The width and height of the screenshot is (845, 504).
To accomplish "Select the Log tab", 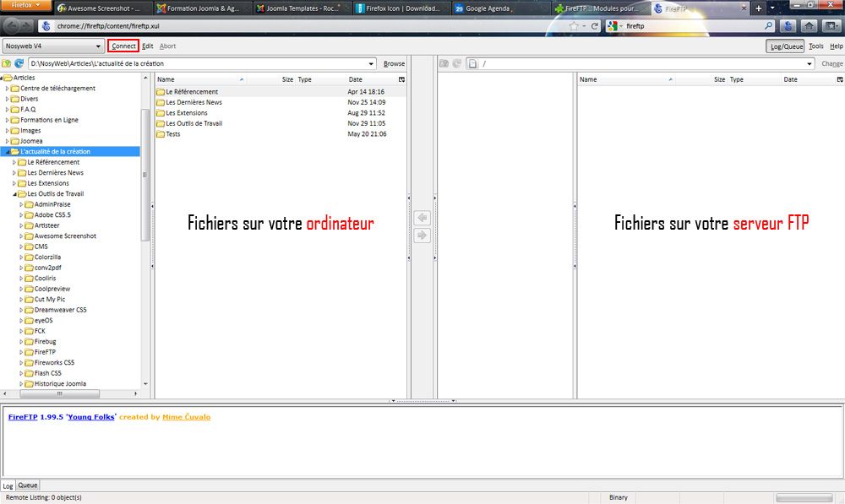I will [x=8, y=485].
